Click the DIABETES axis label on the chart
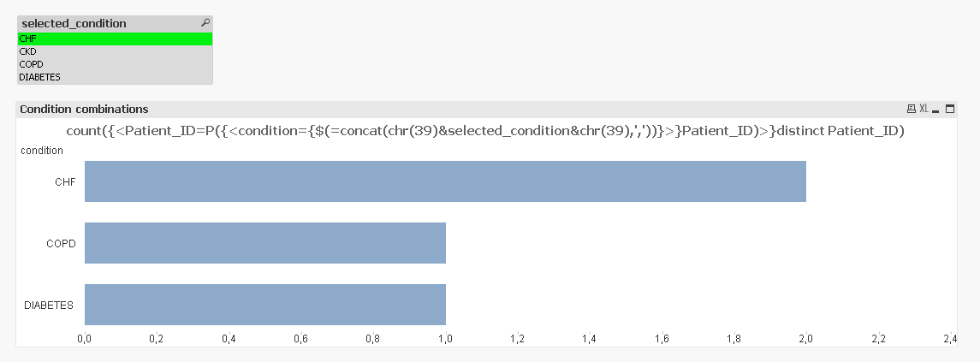The image size is (980, 362). coord(49,305)
